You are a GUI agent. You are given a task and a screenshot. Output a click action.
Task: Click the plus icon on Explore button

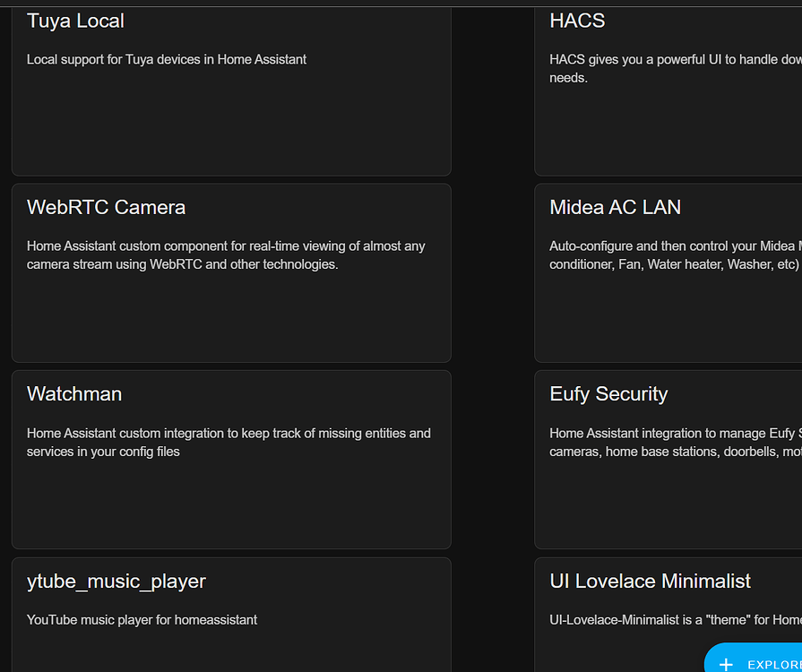pyautogui.click(x=726, y=664)
